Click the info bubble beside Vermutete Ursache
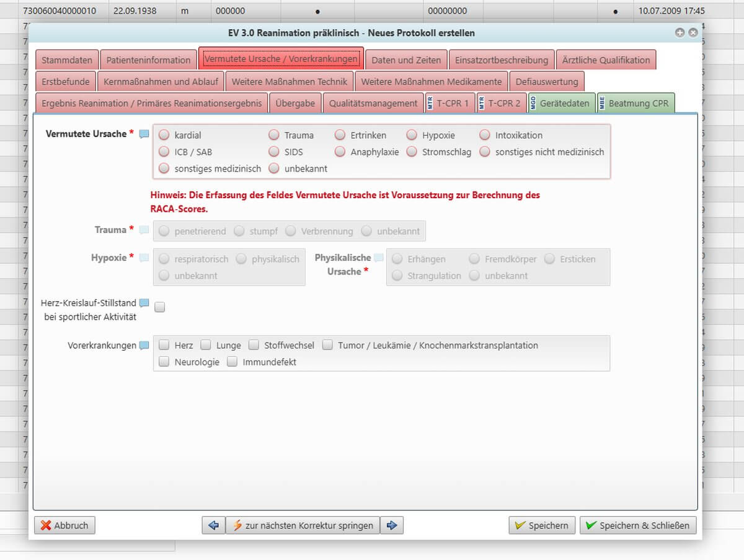This screenshot has width=744, height=560. 144,134
